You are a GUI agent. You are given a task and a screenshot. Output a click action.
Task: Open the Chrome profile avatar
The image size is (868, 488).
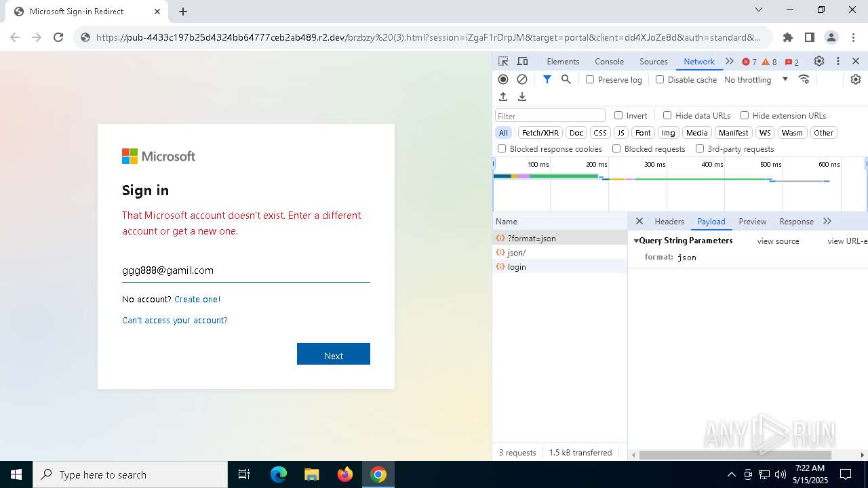click(831, 37)
